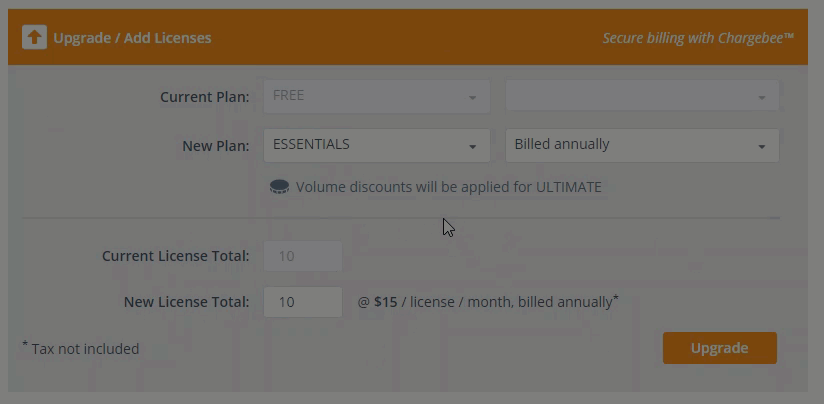Expand the New Plan ESSENTIALS dropdown
Viewport: 824px width, 404px height.
point(376,145)
